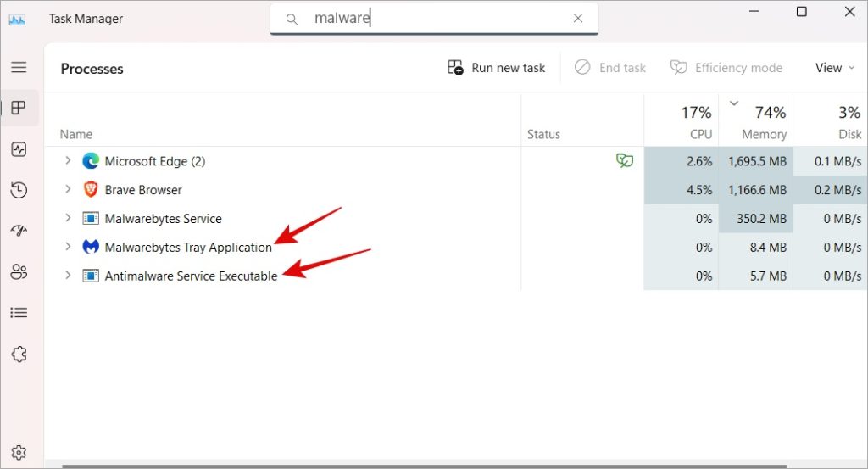Click the Microsoft Edge icon
868x469 pixels.
[x=90, y=161]
